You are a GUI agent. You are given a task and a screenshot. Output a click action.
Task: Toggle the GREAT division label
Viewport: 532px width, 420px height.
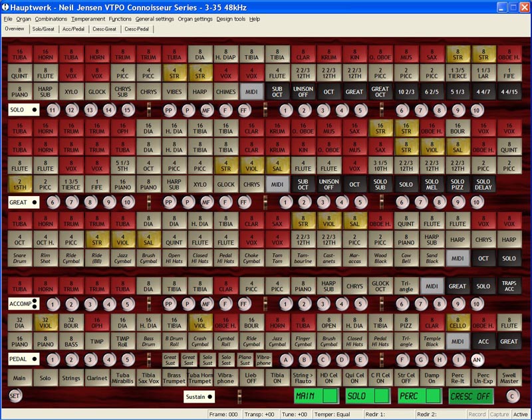click(24, 203)
